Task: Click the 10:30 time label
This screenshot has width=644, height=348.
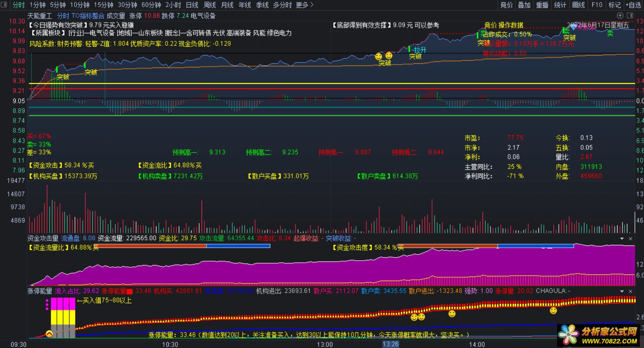Action: tap(170, 344)
